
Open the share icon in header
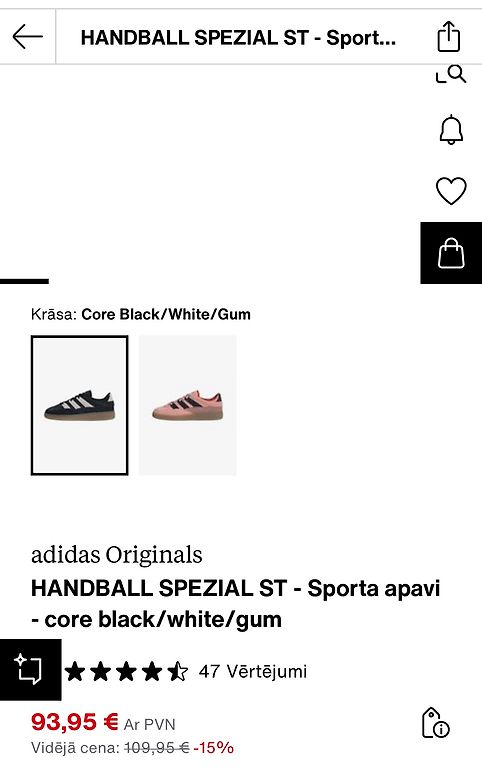click(449, 36)
